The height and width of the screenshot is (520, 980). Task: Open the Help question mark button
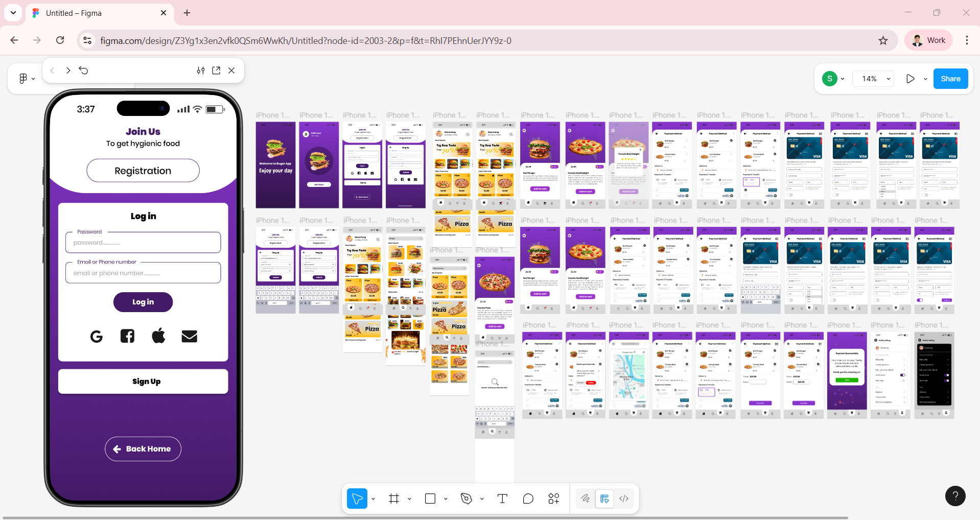coord(955,495)
